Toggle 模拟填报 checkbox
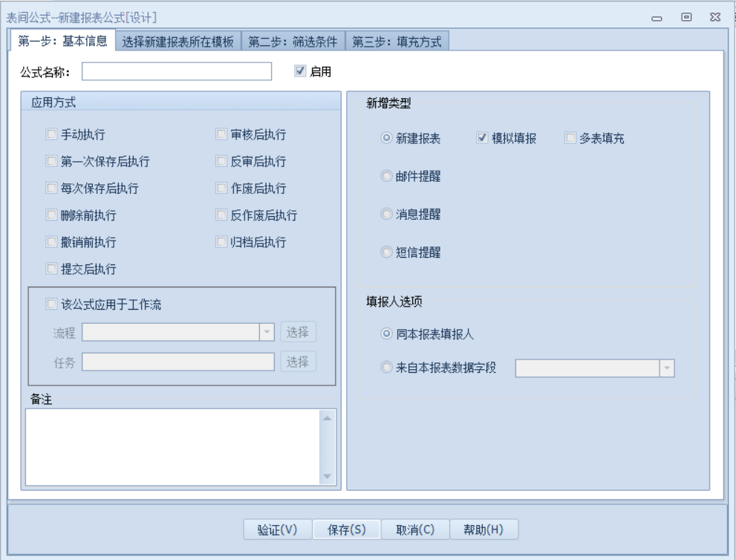This screenshot has width=736, height=560. 482,137
